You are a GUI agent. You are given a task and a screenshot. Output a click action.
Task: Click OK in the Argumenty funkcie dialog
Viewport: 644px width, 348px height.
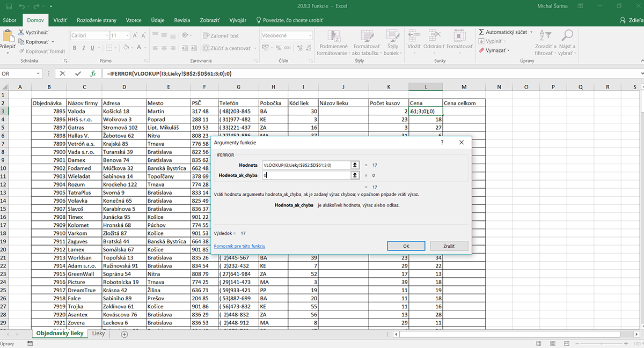click(x=406, y=246)
